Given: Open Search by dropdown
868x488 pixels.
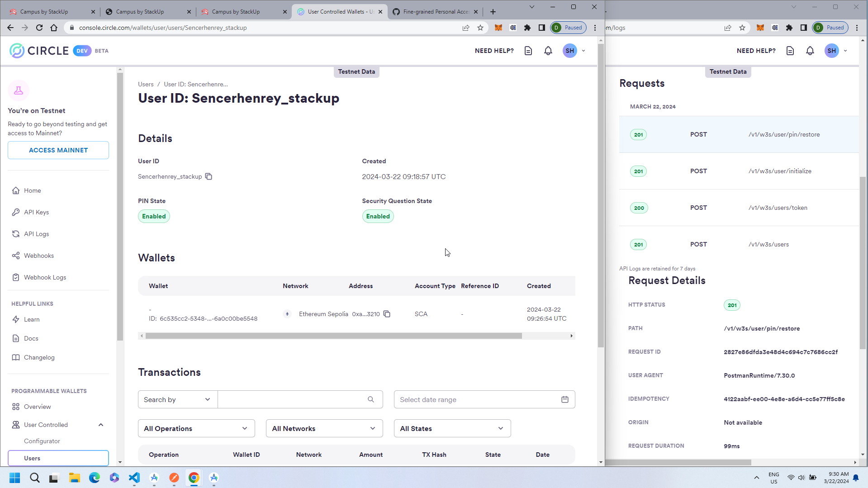Looking at the screenshot, I should [178, 399].
